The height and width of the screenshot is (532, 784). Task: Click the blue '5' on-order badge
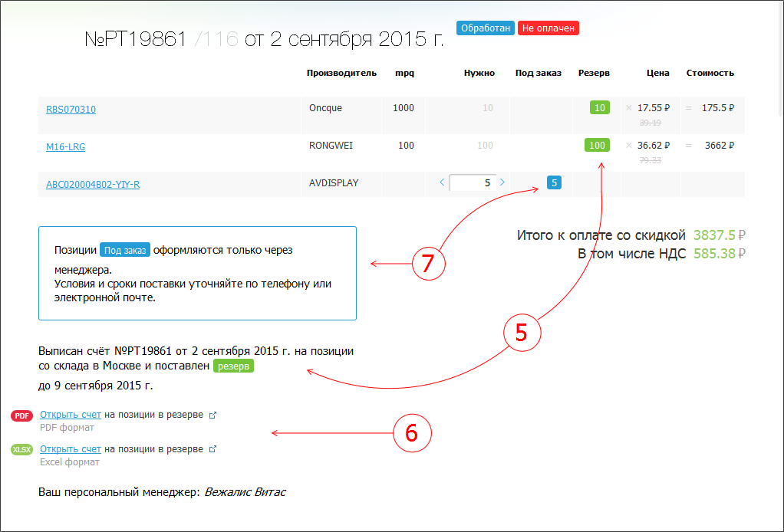554,182
